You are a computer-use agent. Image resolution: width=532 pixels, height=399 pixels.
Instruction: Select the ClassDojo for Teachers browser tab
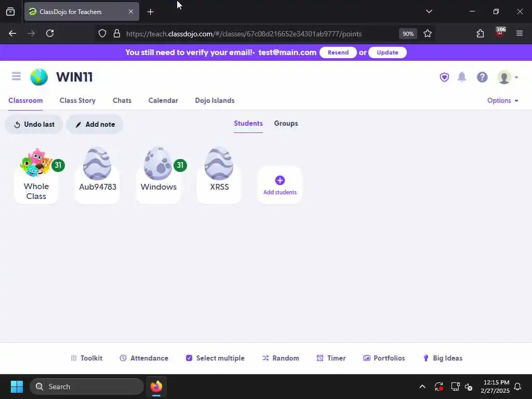pyautogui.click(x=82, y=11)
